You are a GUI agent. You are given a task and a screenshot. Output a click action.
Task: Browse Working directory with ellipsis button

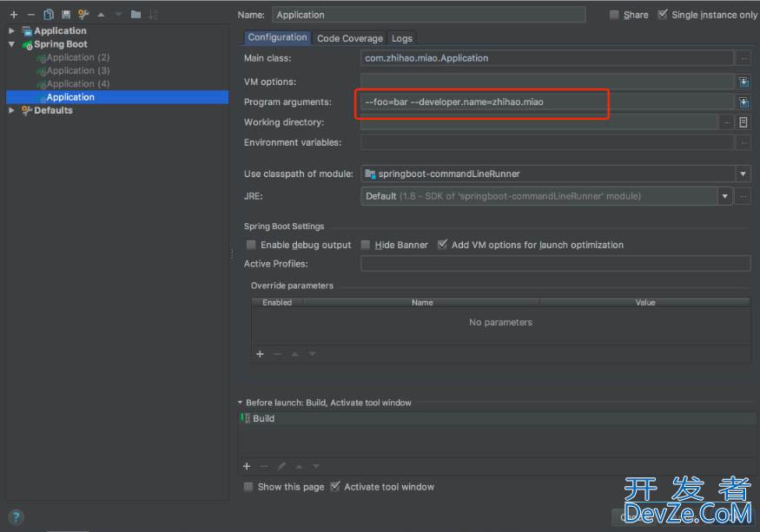[x=726, y=122]
